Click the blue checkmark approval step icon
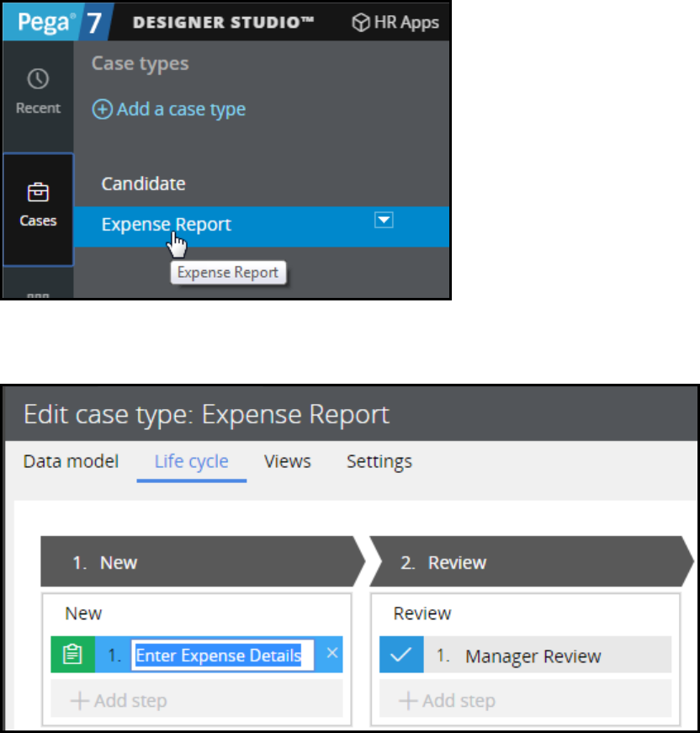The width and height of the screenshot is (700, 733). [401, 655]
